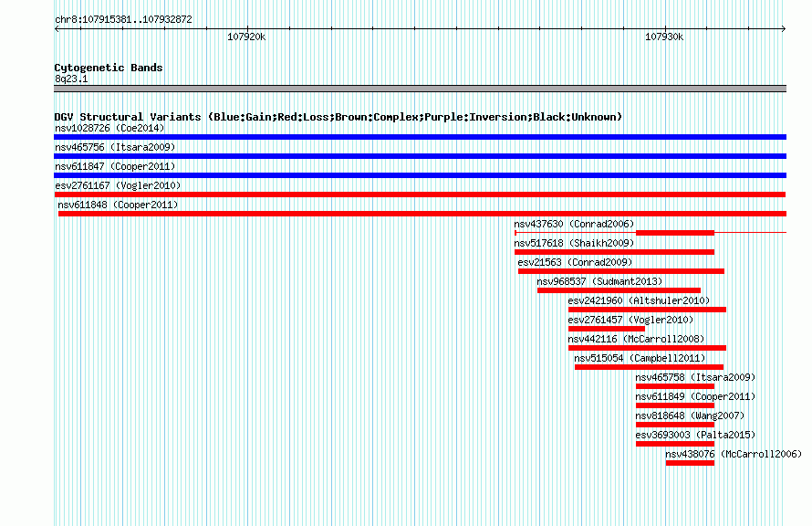The image size is (812, 526).
Task: Click the nsv1028726 (Coe2014) label
Action: pyautogui.click(x=109, y=128)
